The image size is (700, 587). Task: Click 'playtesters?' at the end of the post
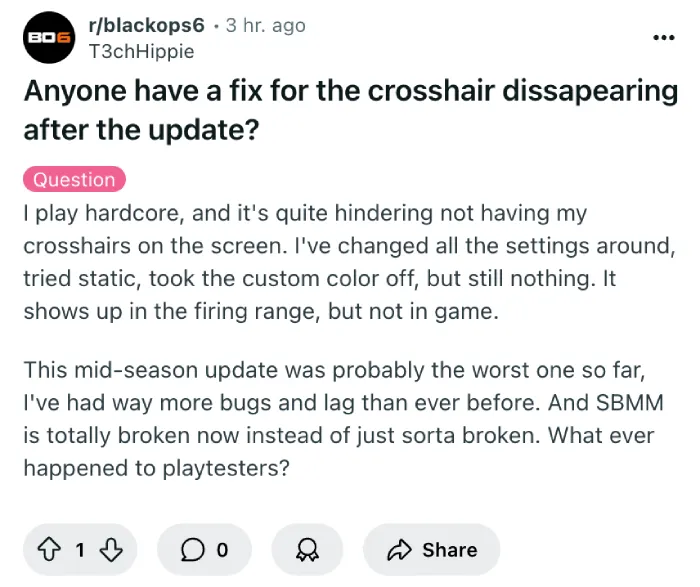225,468
